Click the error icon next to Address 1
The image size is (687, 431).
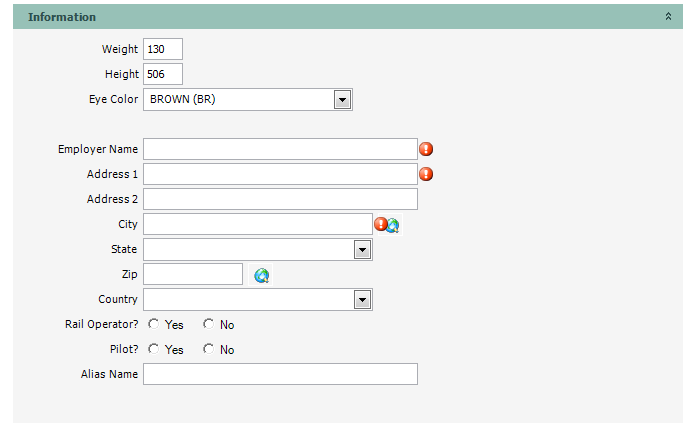coord(426,174)
